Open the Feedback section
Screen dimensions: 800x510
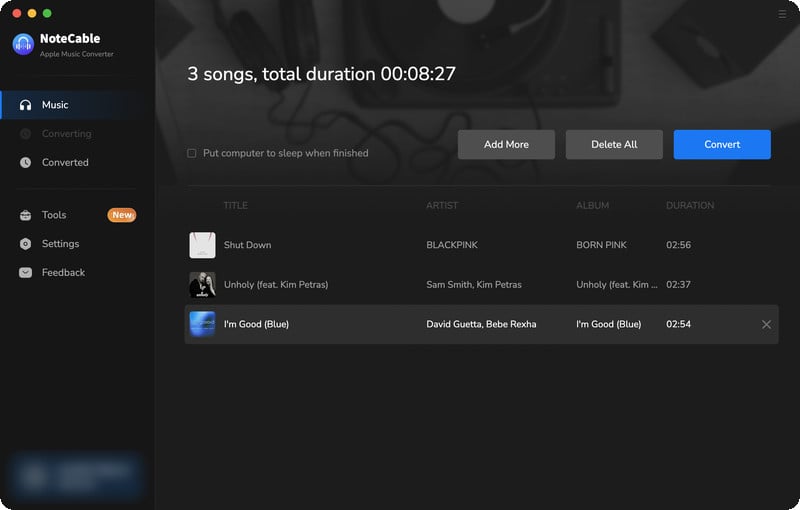(x=78, y=273)
